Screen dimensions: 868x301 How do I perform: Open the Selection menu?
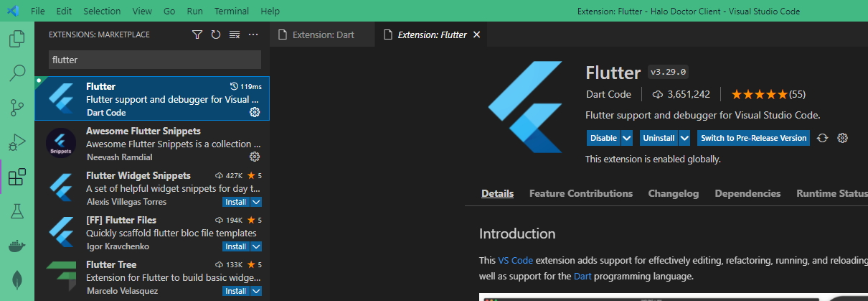102,11
